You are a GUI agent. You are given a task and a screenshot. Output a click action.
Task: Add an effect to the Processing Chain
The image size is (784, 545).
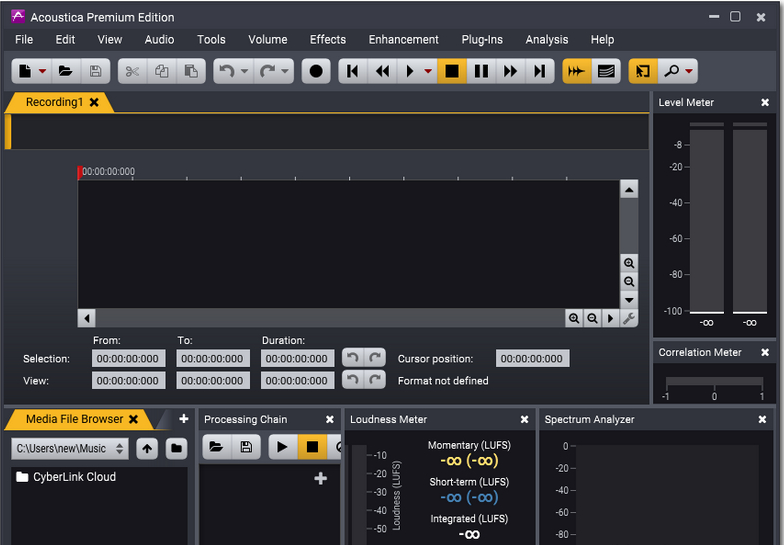point(320,478)
